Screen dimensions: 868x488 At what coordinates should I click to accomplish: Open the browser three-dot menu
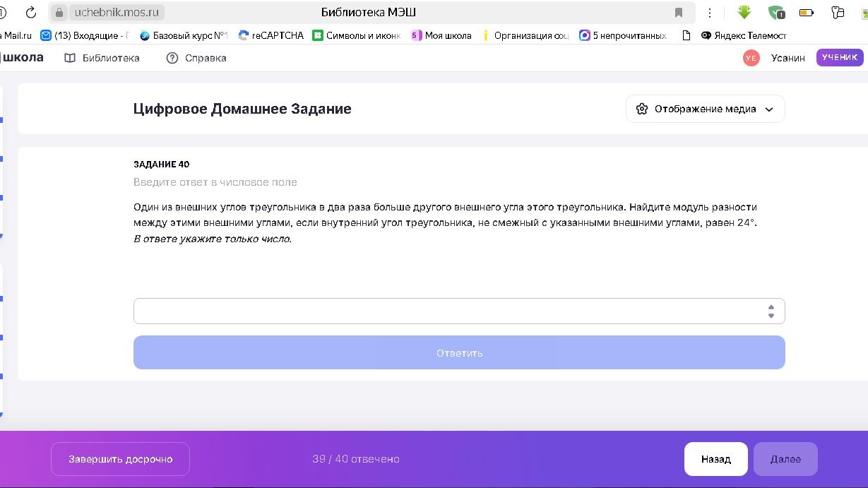(x=710, y=12)
